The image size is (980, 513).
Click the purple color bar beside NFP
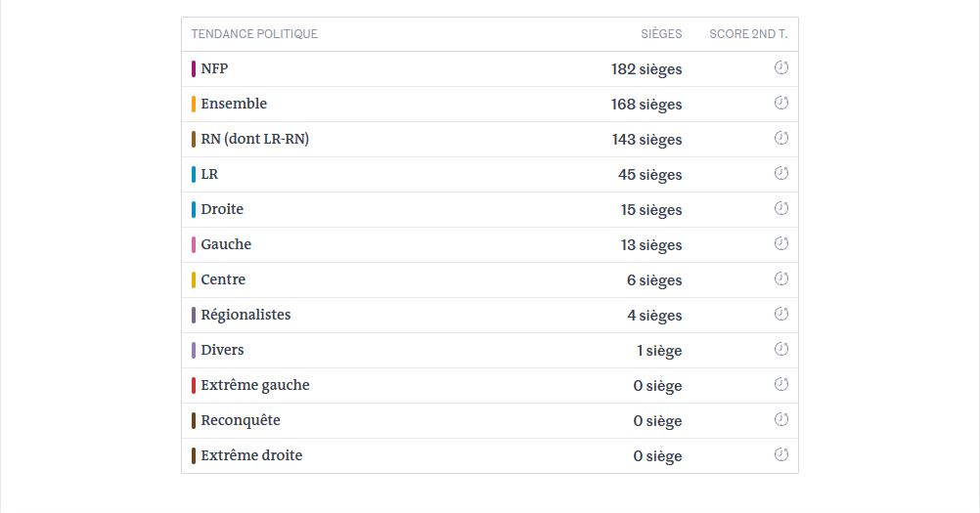click(x=194, y=69)
